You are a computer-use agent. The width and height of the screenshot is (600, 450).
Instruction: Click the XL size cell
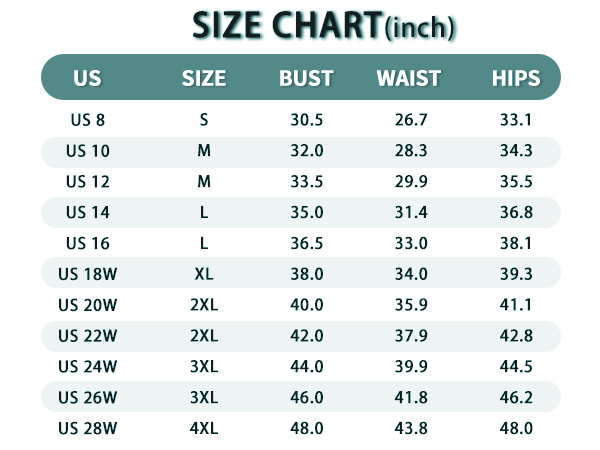tap(204, 274)
